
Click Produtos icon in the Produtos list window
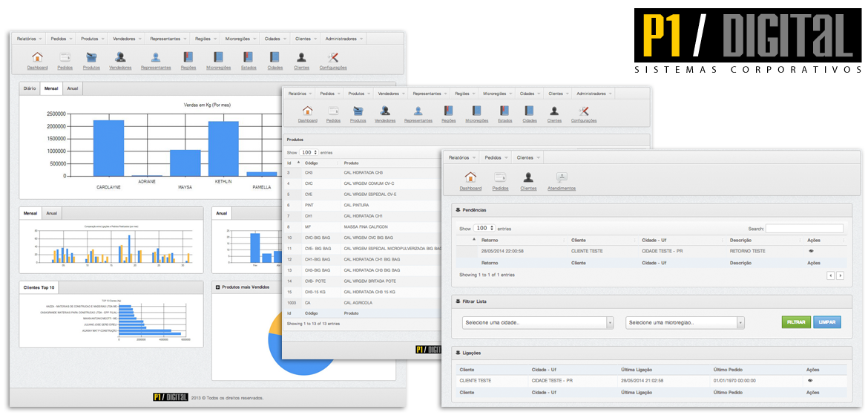coord(358,111)
